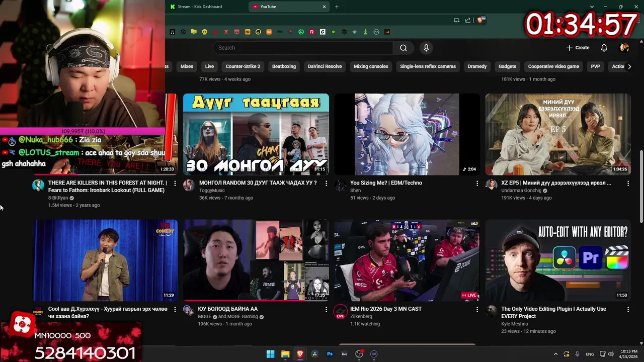Open the orange HD bookmark
Screen dimensions: 644x362
coord(248,32)
